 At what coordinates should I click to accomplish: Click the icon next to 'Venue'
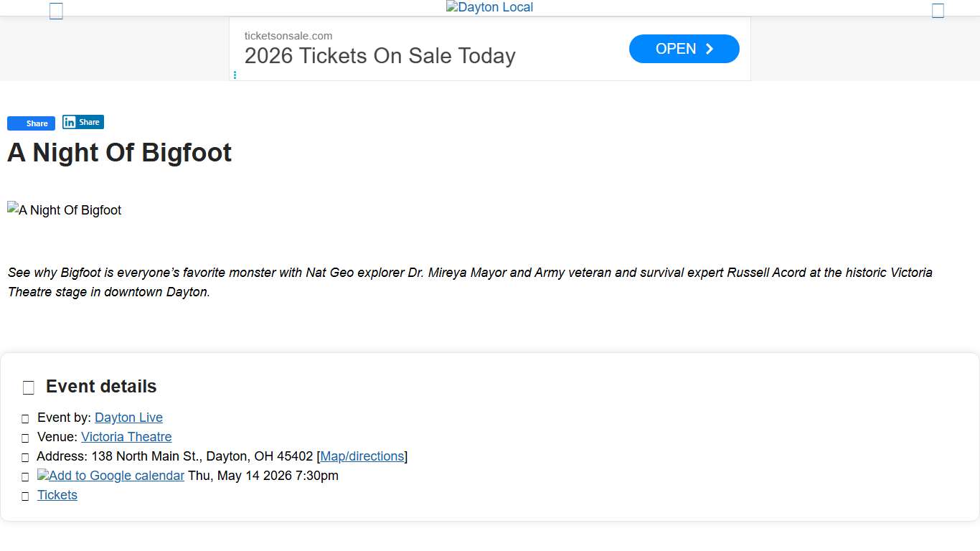(x=25, y=438)
